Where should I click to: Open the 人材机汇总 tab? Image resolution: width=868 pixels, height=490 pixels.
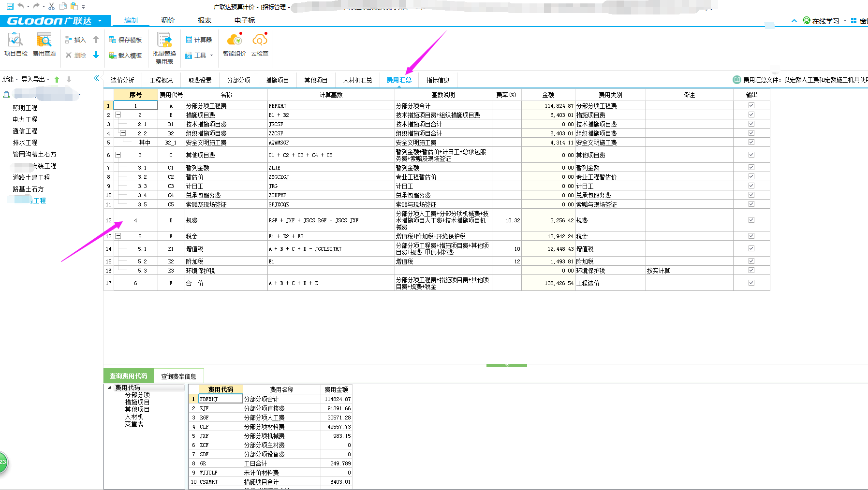(357, 80)
